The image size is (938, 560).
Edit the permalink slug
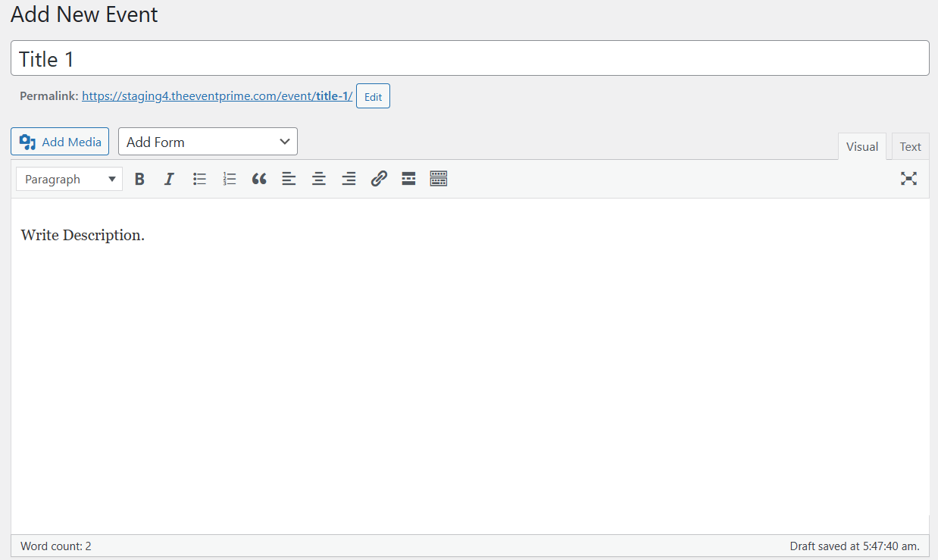373,96
